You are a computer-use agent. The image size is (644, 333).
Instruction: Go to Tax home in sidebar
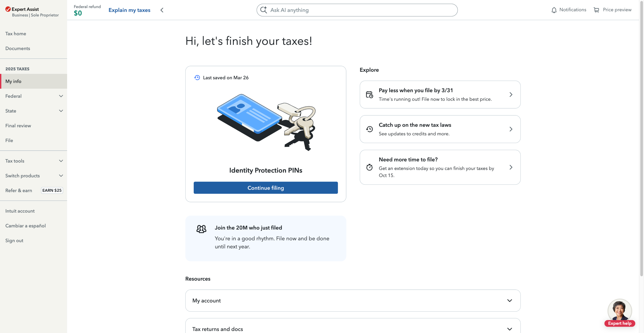click(x=16, y=34)
